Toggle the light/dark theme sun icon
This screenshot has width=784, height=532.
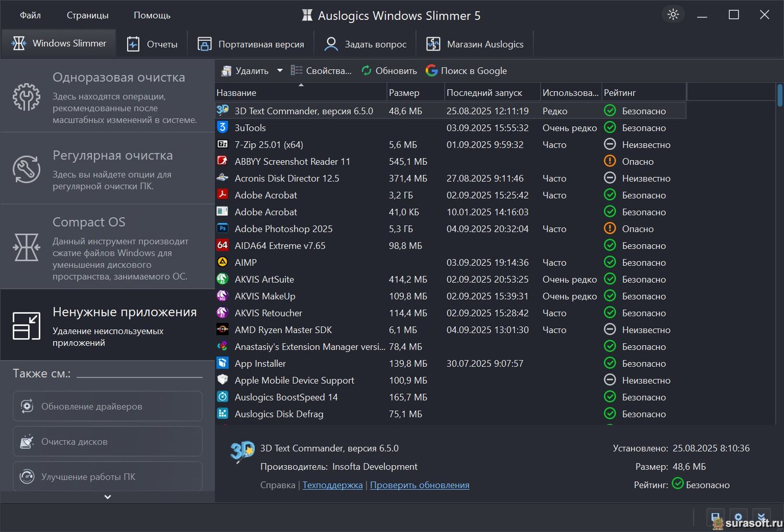[x=673, y=15]
